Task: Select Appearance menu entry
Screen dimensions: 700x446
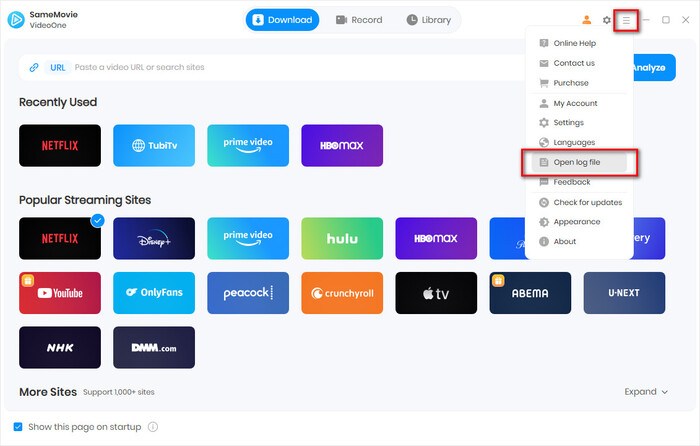Action: tap(579, 222)
